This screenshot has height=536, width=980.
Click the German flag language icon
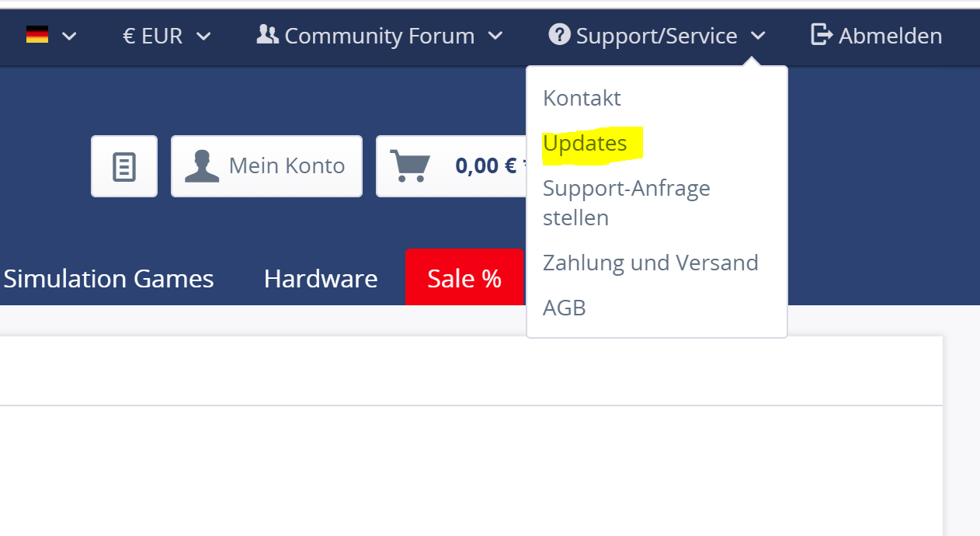tap(37, 35)
